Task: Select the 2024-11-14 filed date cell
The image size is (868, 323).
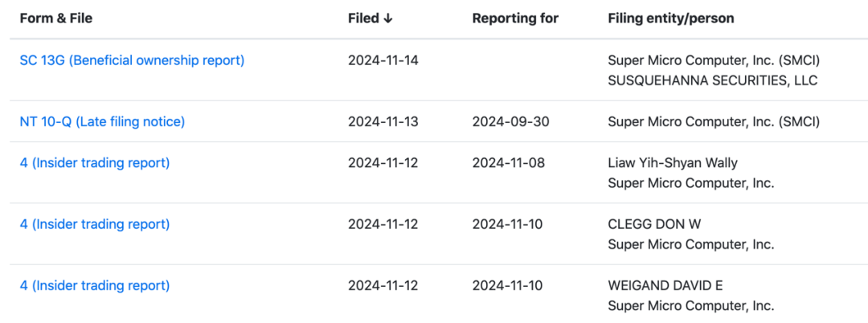Action: (383, 60)
